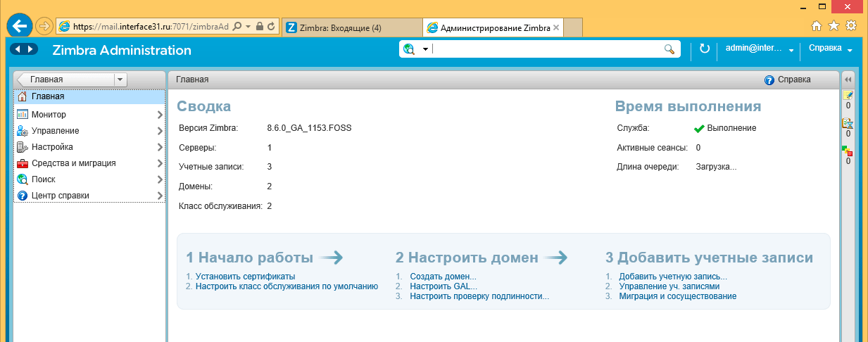The image size is (868, 342).
Task: Open Настроить GAL... link
Action: tap(444, 286)
